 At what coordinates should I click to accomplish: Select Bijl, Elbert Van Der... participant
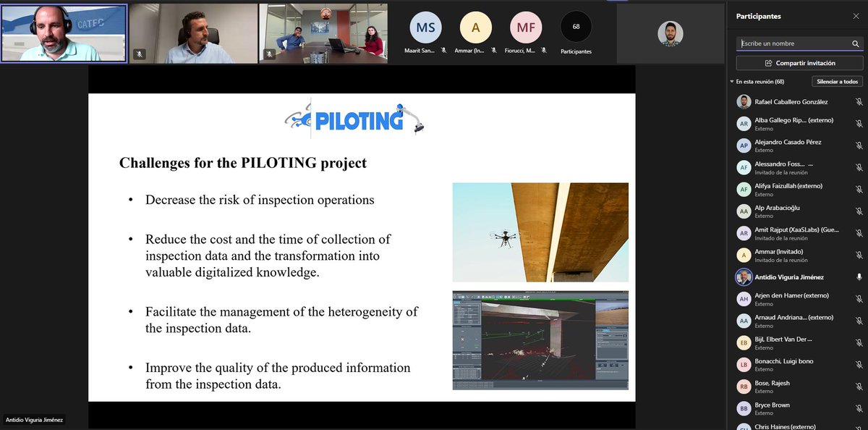[799, 342]
